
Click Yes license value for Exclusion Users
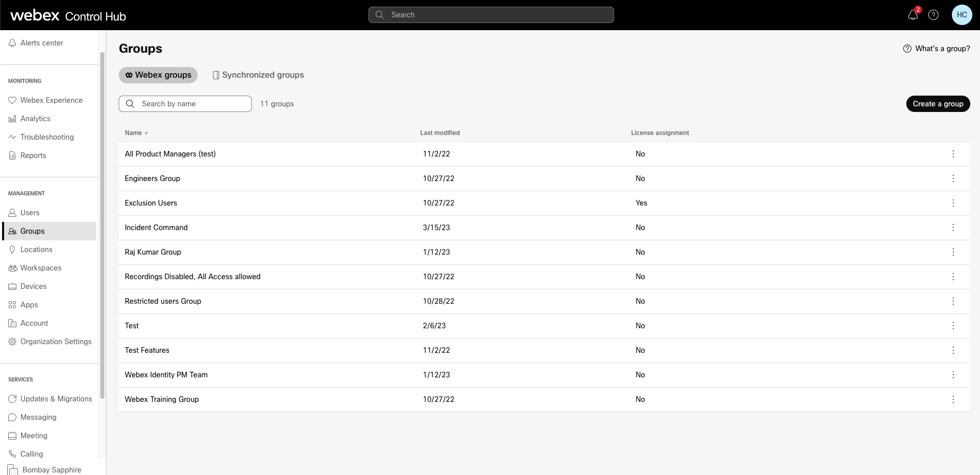pyautogui.click(x=641, y=203)
